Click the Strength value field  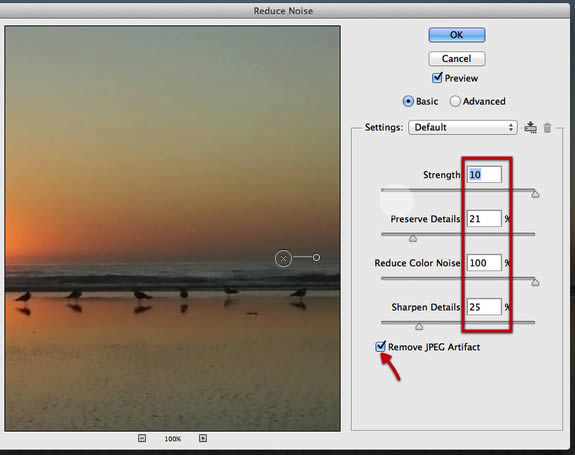click(484, 175)
